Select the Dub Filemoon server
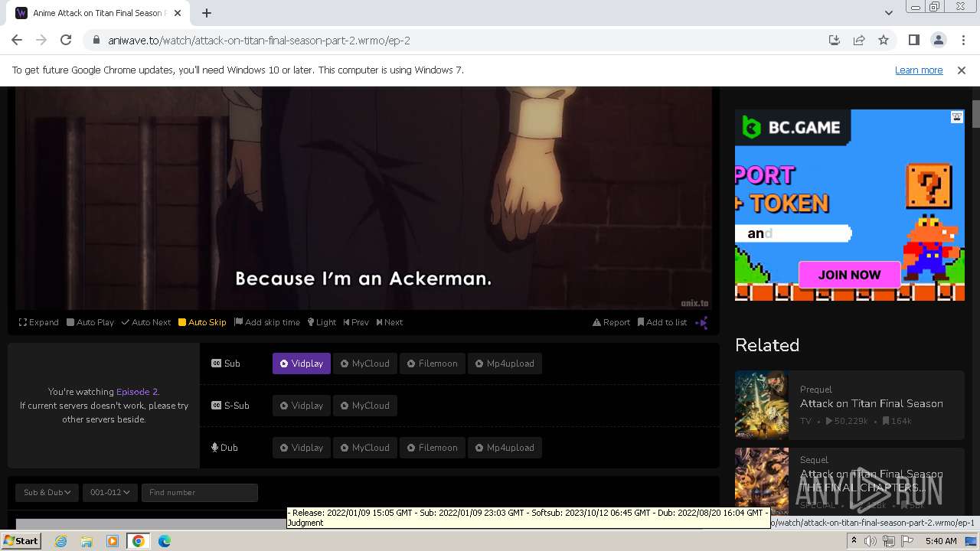Image resolution: width=980 pixels, height=551 pixels. [x=432, y=448]
